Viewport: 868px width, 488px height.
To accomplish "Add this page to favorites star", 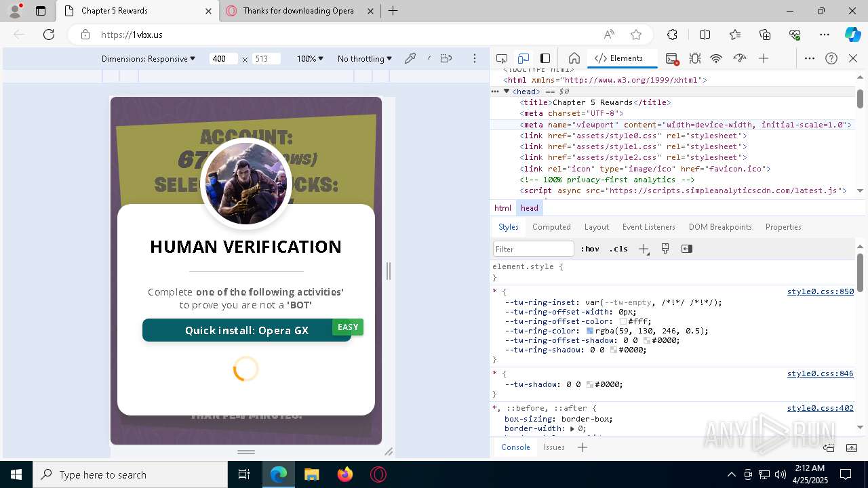I will pyautogui.click(x=635, y=35).
